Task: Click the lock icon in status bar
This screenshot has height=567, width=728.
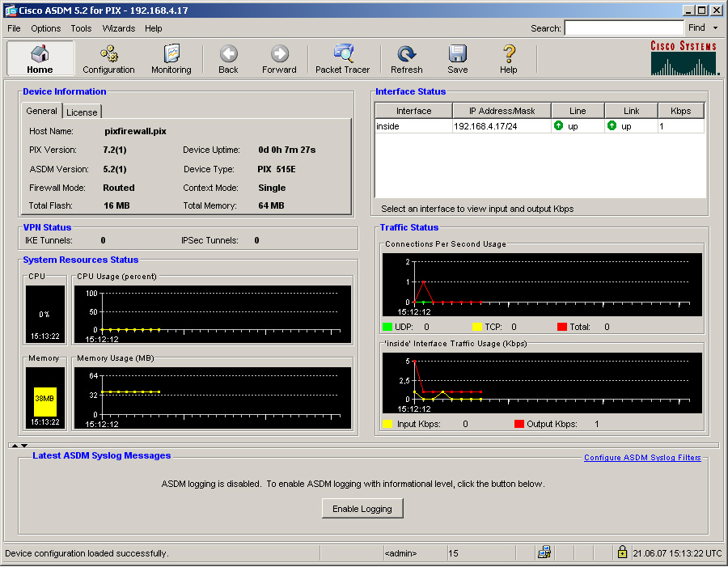Action: [x=622, y=552]
